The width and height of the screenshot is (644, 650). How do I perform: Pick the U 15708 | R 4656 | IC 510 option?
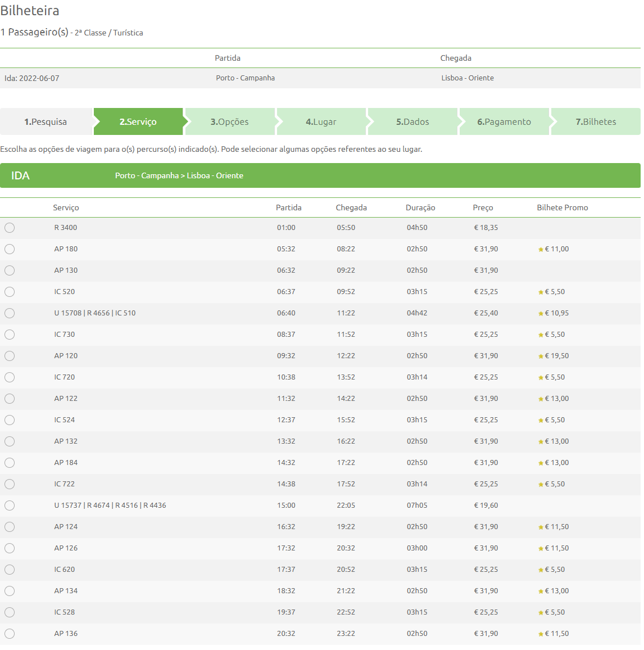pos(10,313)
